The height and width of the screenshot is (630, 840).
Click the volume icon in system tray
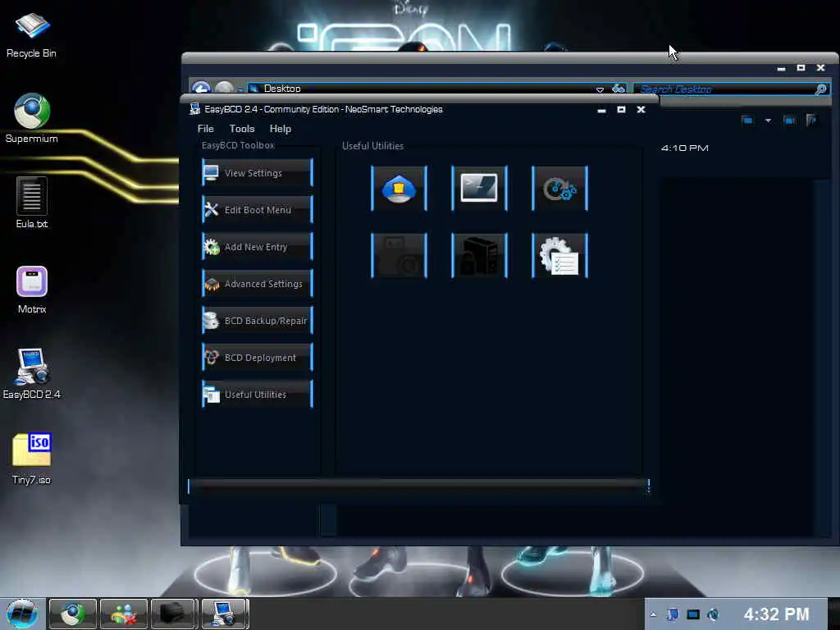[713, 614]
